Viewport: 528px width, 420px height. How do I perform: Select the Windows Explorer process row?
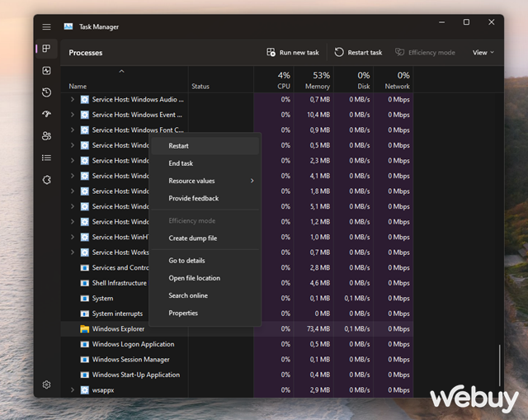(237, 328)
